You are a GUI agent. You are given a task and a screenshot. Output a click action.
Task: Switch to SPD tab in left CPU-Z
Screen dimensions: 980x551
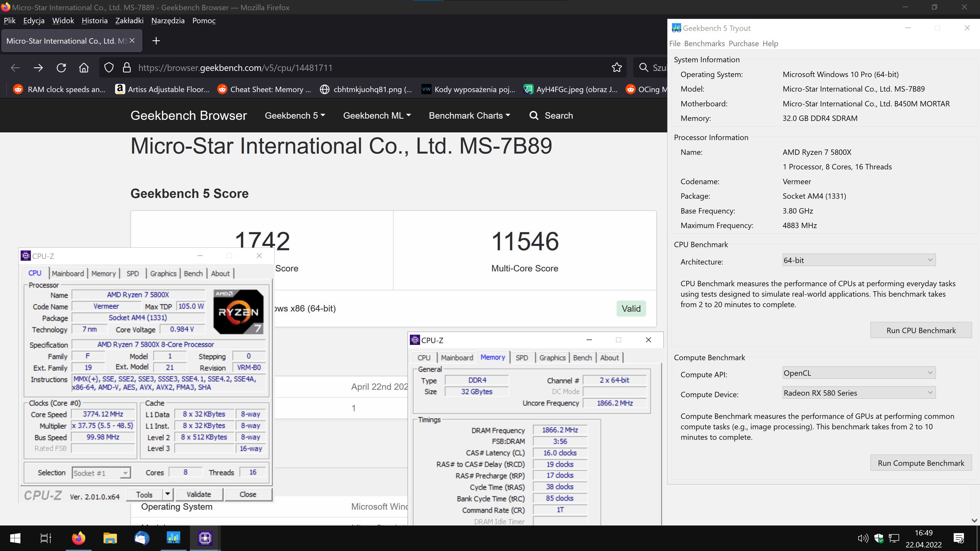coord(132,273)
